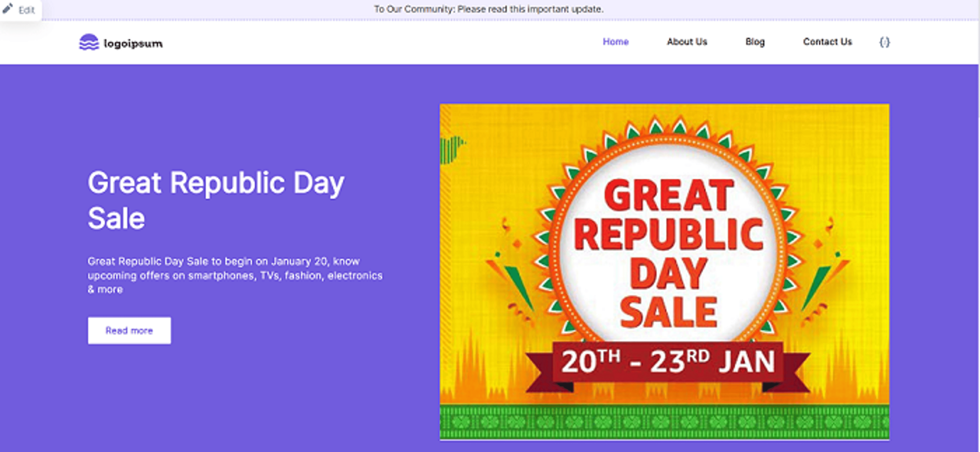Click the Edit text label
Screen dimensions: 980x452
click(27, 10)
